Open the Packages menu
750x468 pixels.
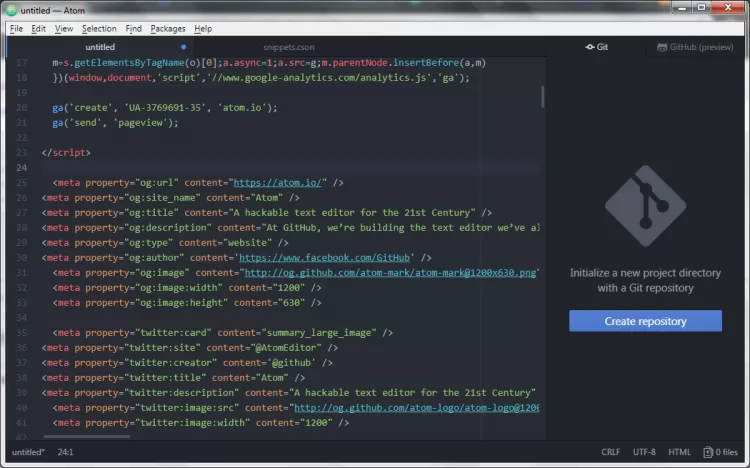(x=168, y=29)
